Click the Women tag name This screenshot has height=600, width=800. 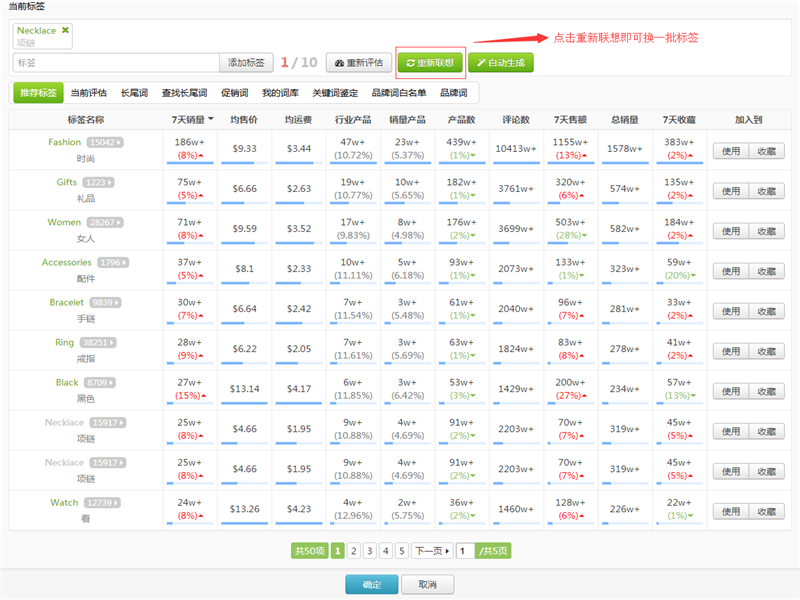(64, 222)
